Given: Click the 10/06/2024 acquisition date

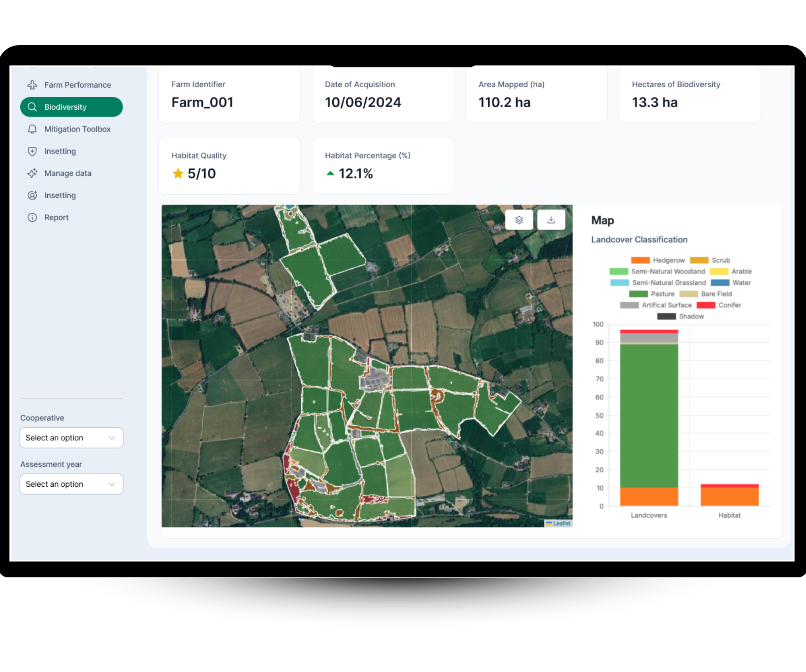Looking at the screenshot, I should 363,102.
